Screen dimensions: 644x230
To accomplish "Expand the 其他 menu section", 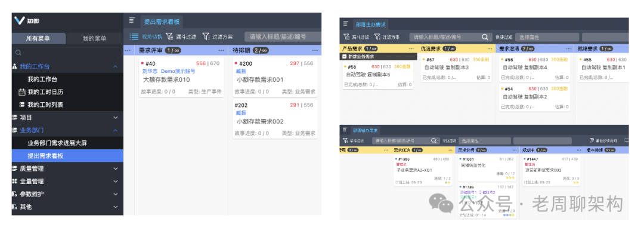I will (116, 207).
